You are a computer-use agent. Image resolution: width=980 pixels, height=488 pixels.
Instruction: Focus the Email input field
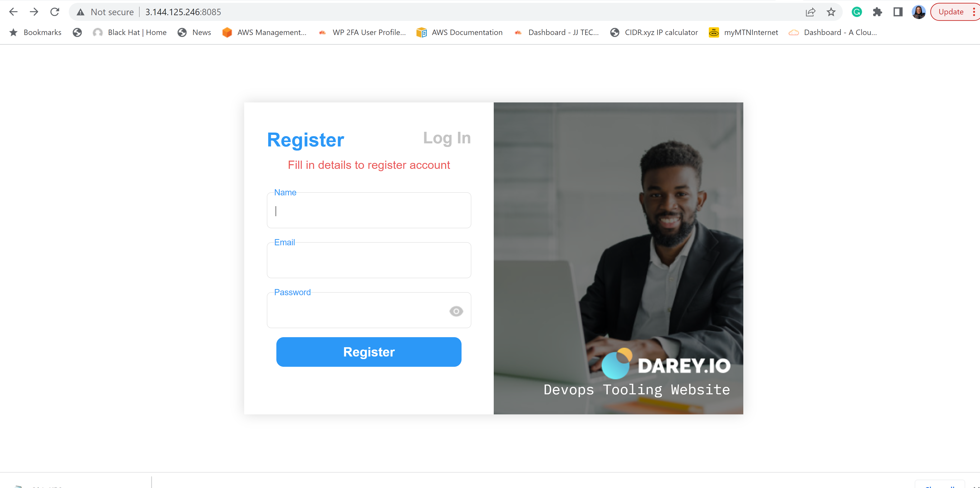[369, 260]
